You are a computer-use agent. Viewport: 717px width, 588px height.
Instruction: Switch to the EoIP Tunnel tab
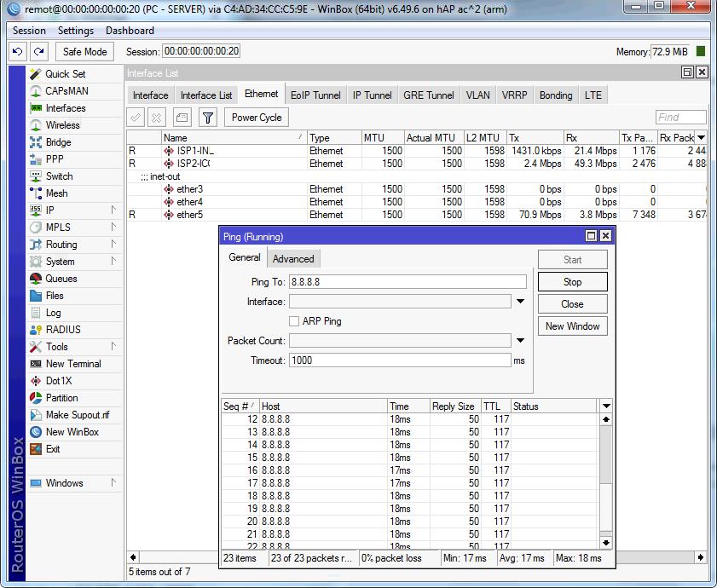[315, 95]
